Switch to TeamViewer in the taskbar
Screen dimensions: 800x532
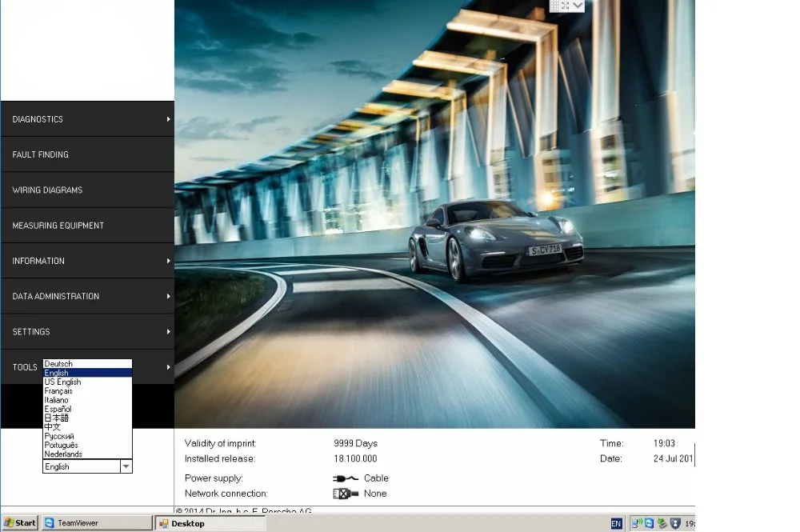96,523
